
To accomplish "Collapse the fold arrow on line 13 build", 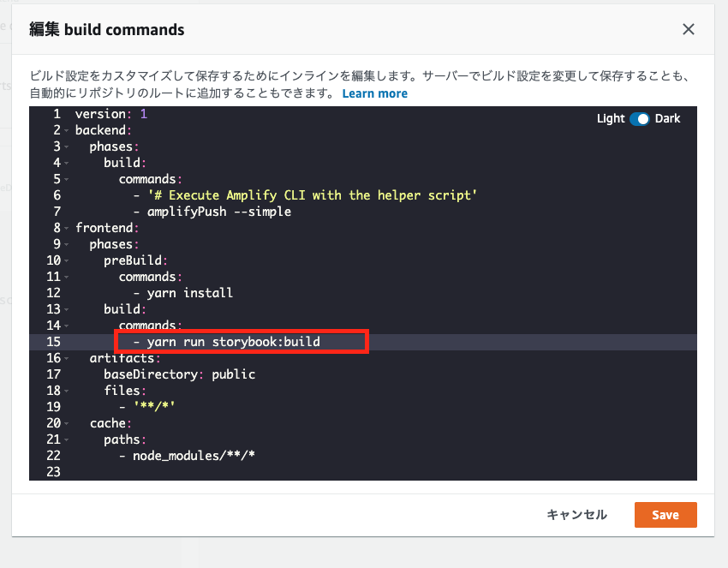I will click(x=67, y=310).
